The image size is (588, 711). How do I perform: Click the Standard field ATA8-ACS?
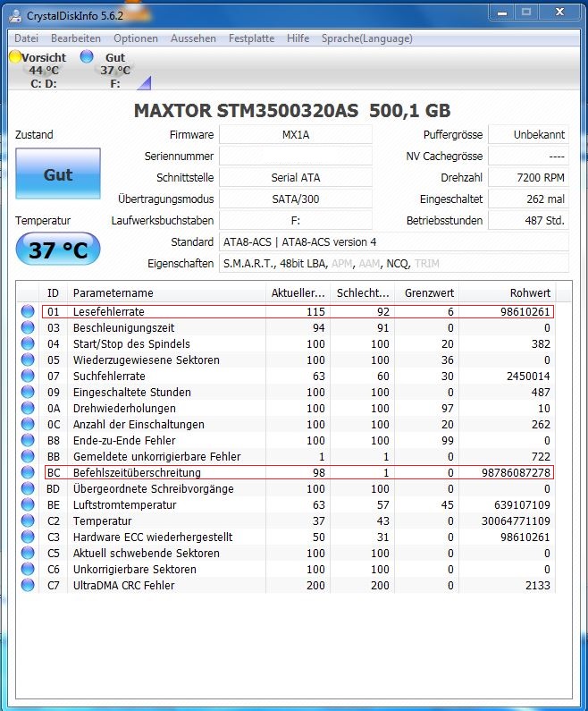[x=394, y=242]
